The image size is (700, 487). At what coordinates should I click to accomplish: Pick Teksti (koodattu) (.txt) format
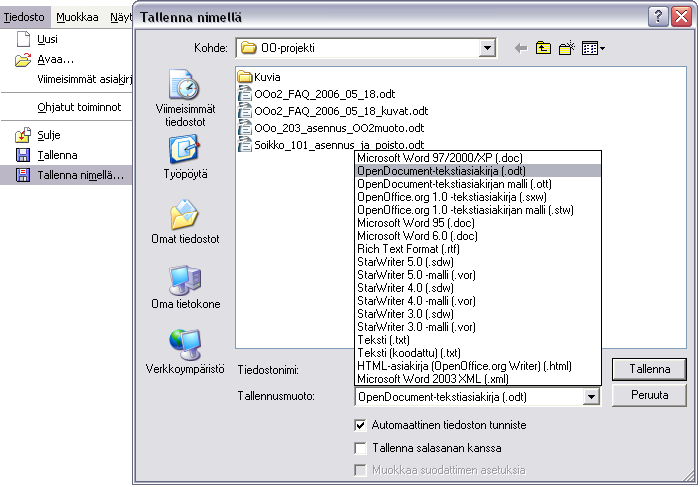(478, 353)
